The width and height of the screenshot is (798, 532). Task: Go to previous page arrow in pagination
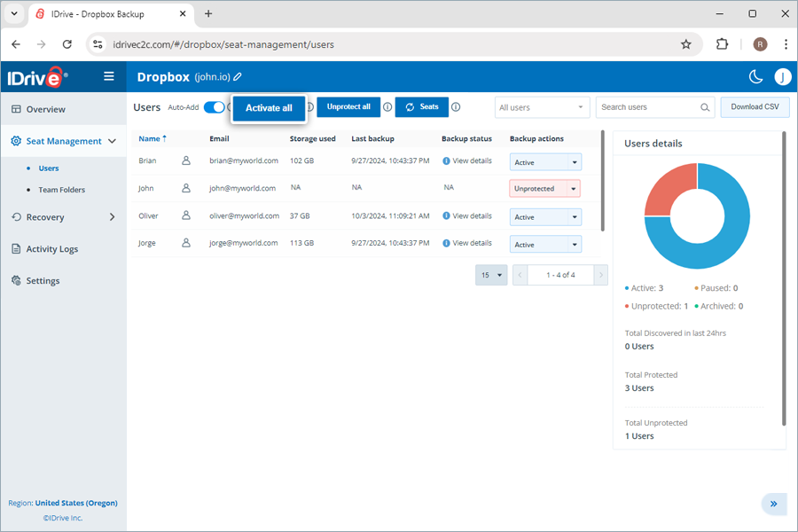click(520, 275)
